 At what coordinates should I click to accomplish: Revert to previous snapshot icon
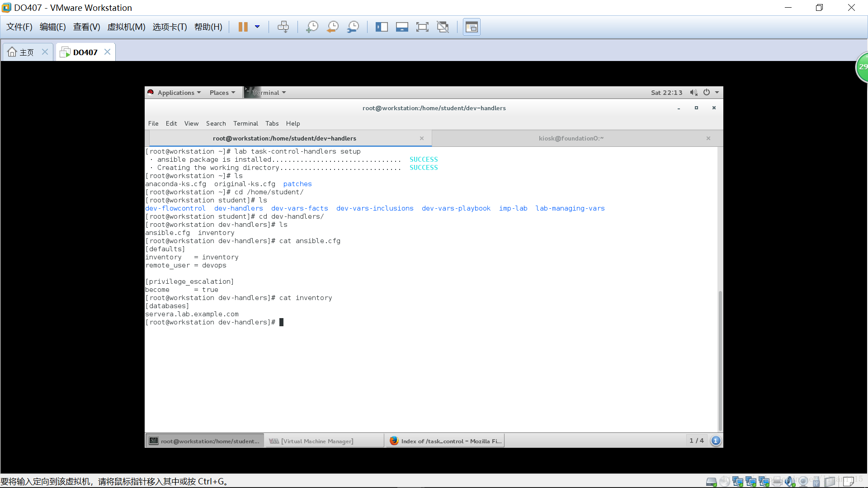tap(333, 27)
